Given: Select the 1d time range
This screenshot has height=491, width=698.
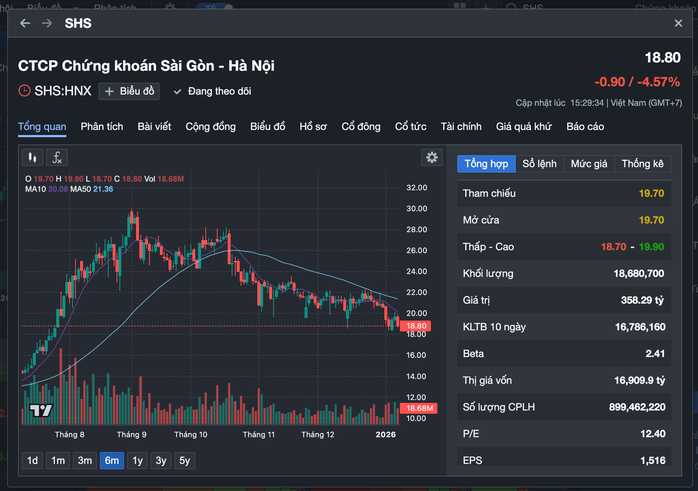Looking at the screenshot, I should pyautogui.click(x=33, y=460).
